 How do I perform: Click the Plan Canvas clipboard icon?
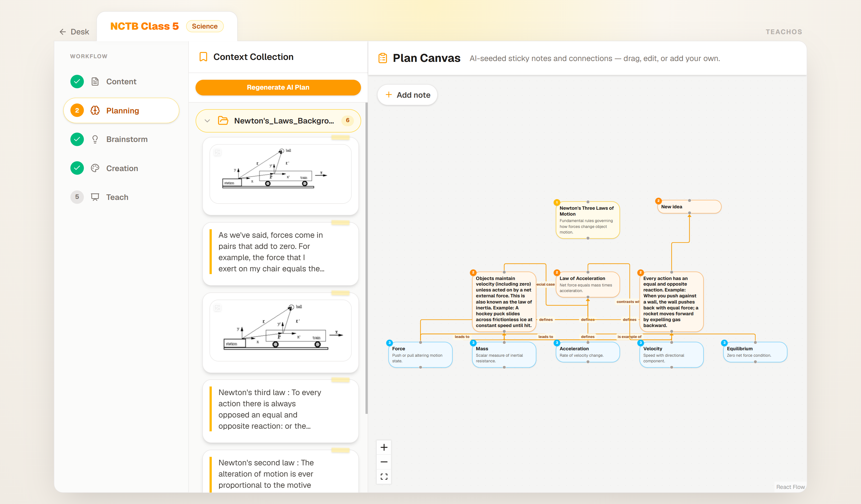coord(383,58)
